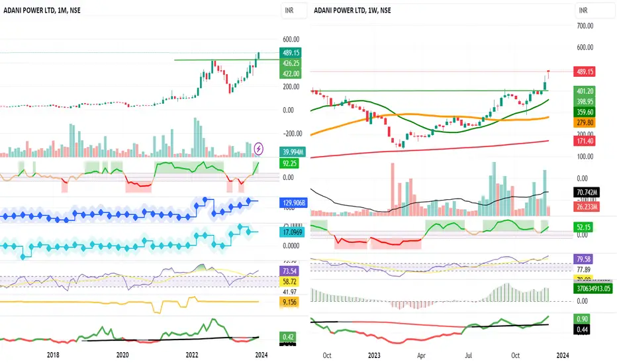The width and height of the screenshot is (617, 364).
Task: Open the INR currency selector on 1M chart
Action: coord(293,11)
